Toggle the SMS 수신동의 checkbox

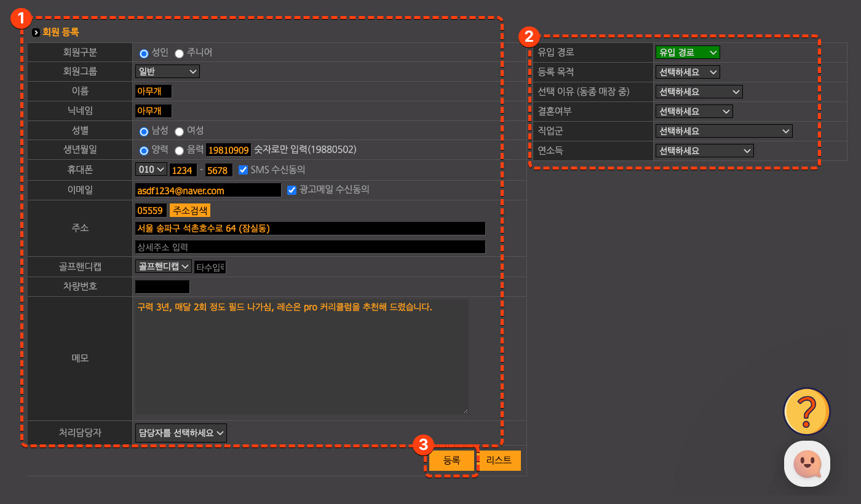click(244, 170)
